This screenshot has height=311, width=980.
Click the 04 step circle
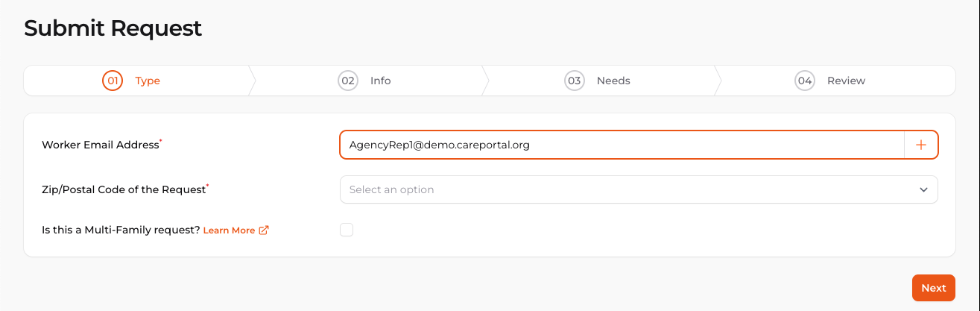(x=805, y=81)
